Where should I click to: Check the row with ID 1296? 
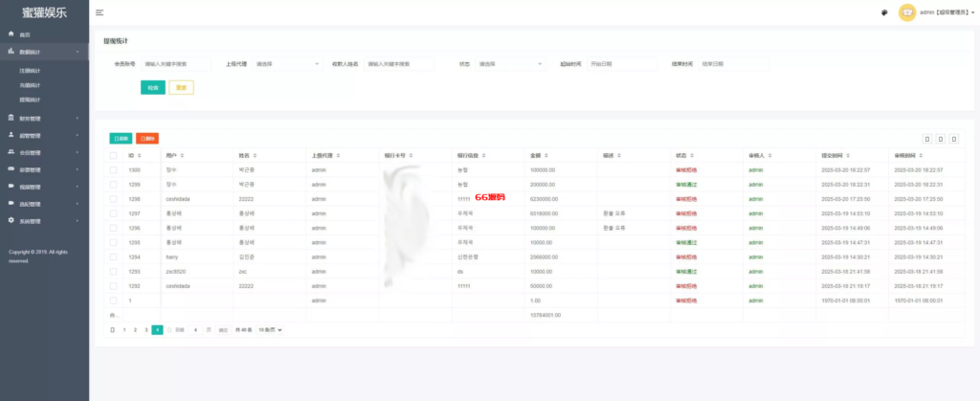pos(113,228)
